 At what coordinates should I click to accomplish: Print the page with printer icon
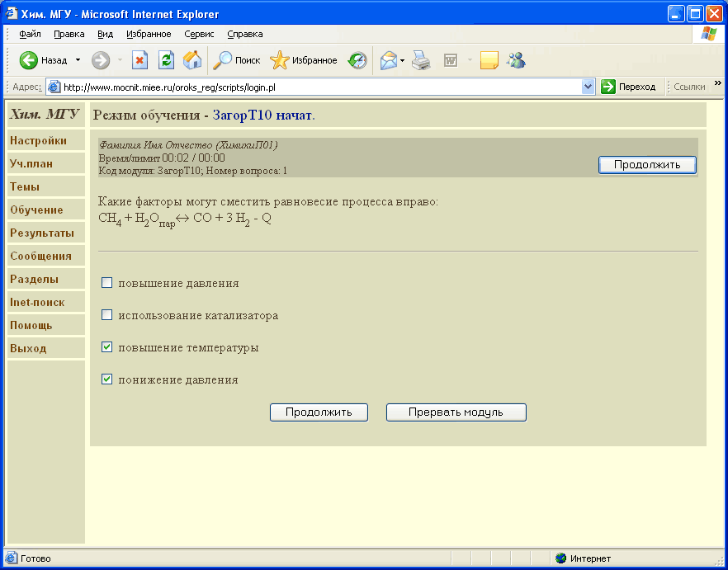coord(422,60)
